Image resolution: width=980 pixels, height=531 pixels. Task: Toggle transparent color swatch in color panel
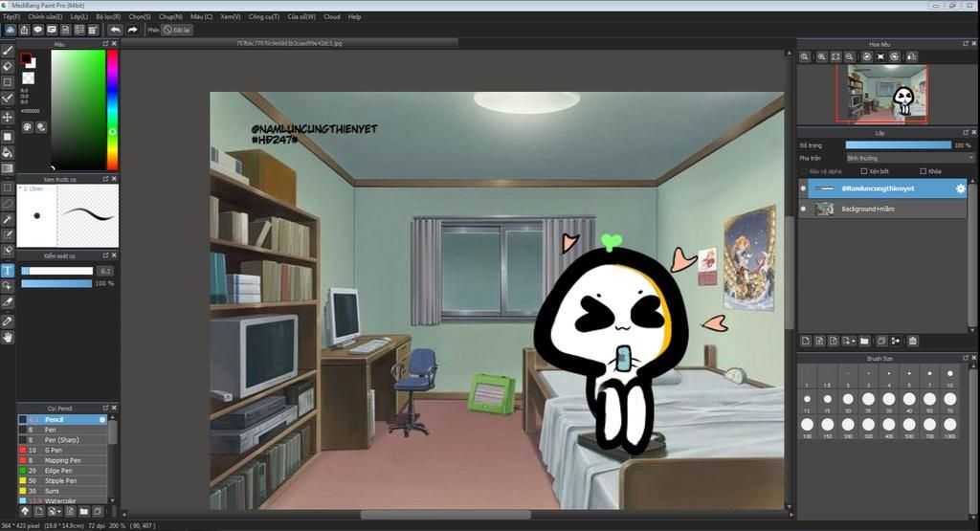(28, 78)
